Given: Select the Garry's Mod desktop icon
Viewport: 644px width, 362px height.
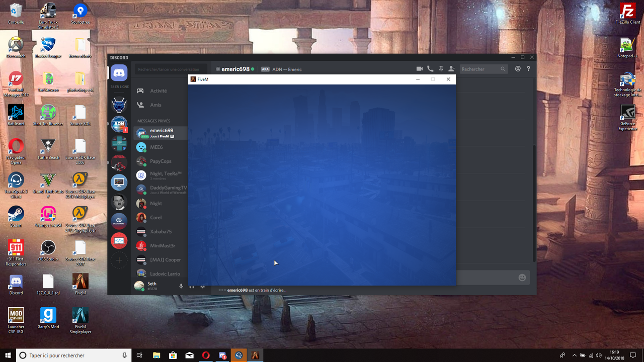Looking at the screenshot, I should (x=48, y=318).
